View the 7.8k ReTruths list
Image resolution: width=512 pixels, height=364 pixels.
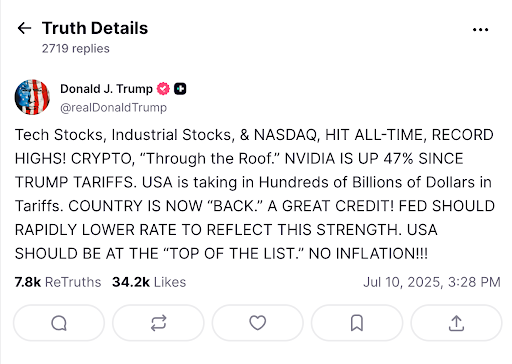(x=58, y=282)
